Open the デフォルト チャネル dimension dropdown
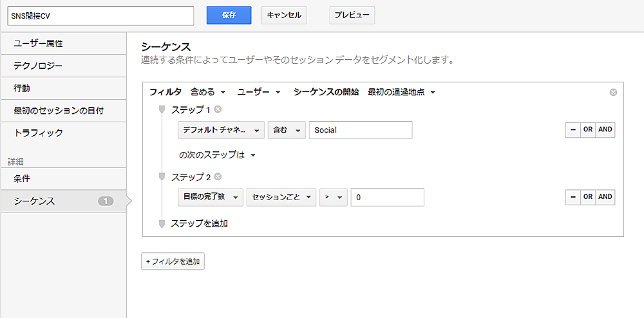Image resolution: width=644 pixels, height=318 pixels. 221,130
